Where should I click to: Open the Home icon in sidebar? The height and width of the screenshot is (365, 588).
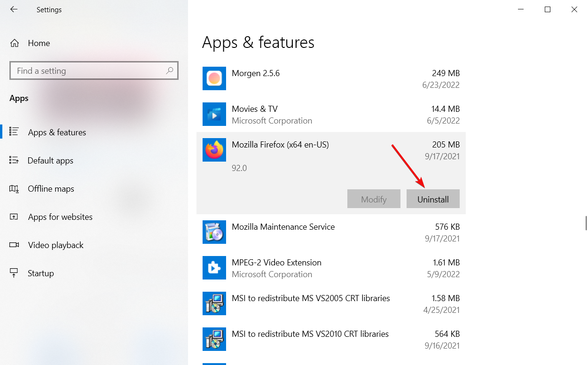click(15, 43)
